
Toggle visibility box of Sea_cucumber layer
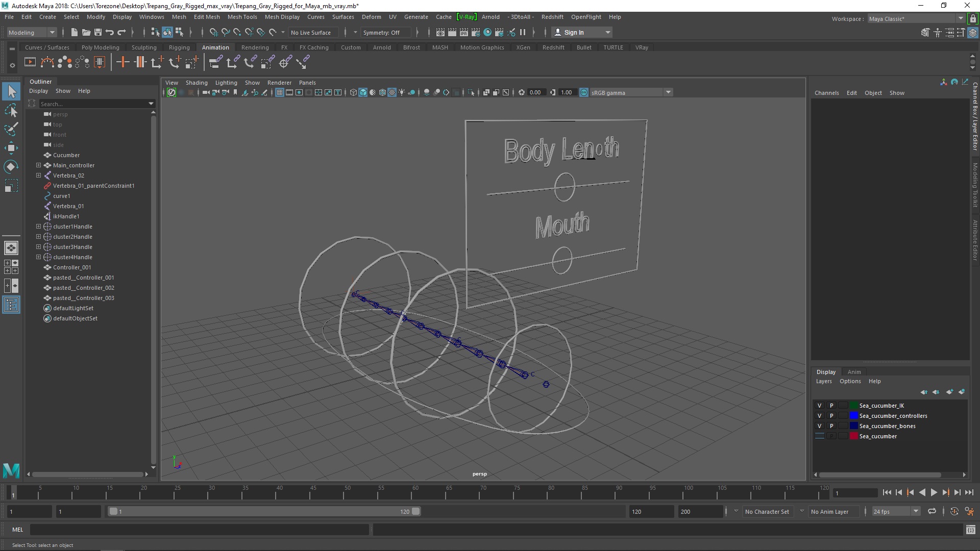pyautogui.click(x=820, y=436)
